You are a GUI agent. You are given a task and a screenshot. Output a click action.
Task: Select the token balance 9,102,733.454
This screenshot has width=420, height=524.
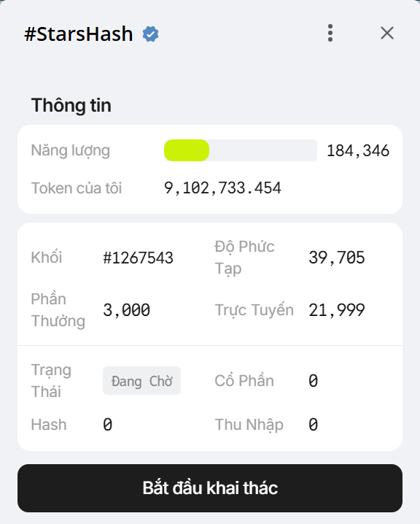click(x=222, y=188)
